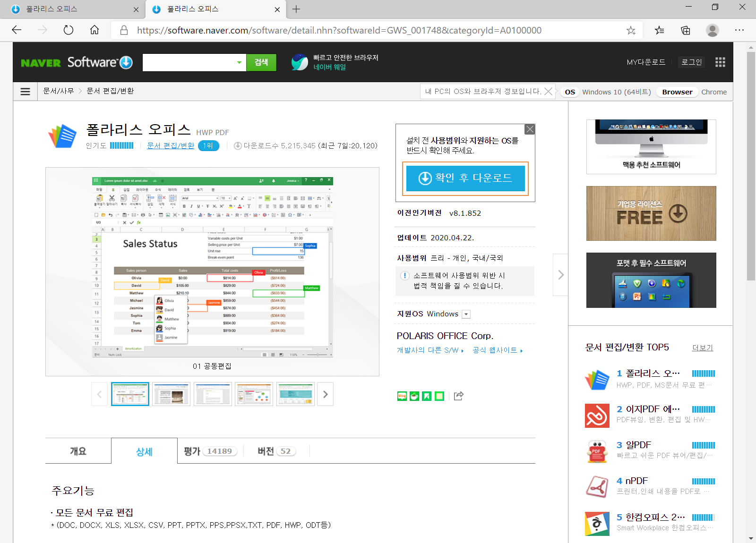Go back to the previous page
Screen dimensions: 756x543
click(17, 30)
